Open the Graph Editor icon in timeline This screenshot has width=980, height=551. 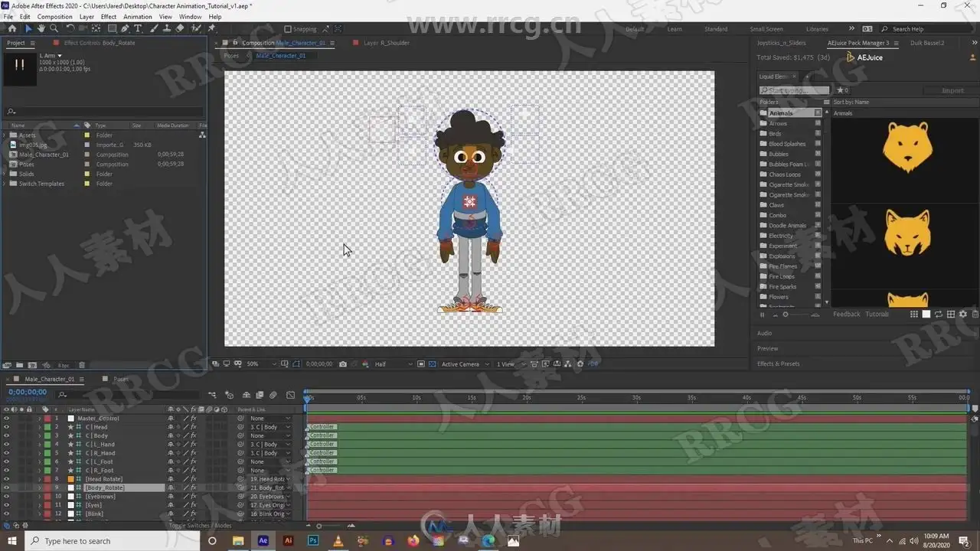click(290, 395)
